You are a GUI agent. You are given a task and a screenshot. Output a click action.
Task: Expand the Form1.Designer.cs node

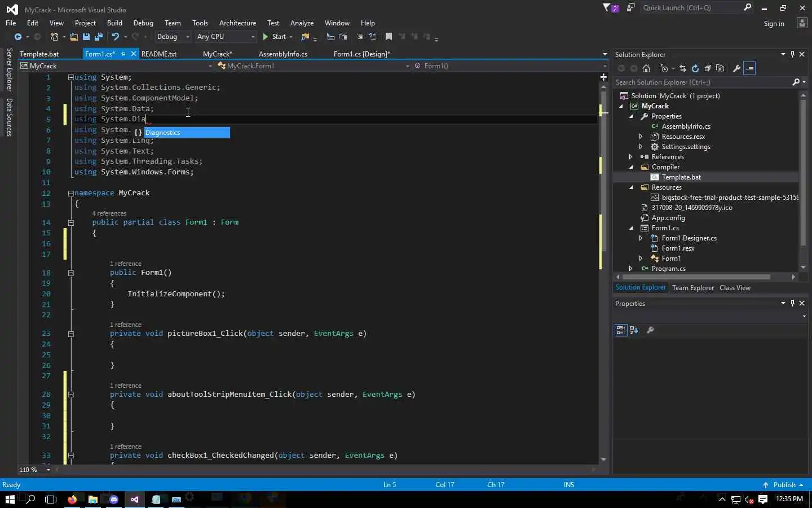click(641, 238)
